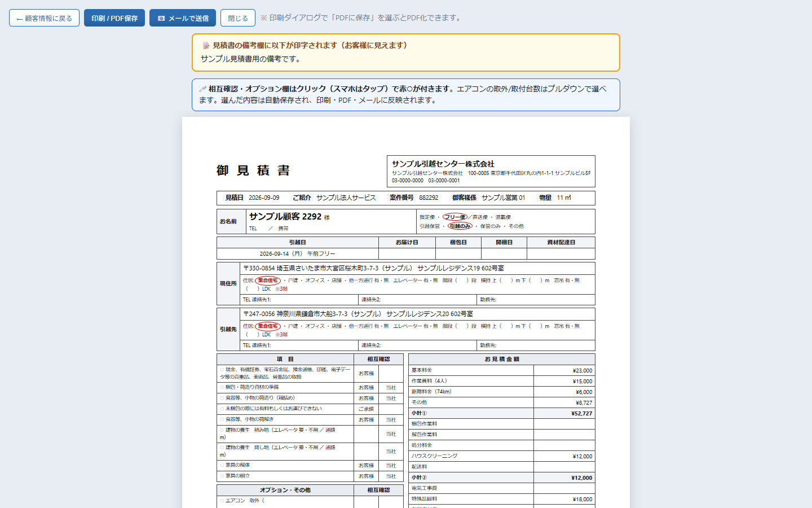Click moving date 2026-09-14（月）午前フリー

(x=297, y=253)
